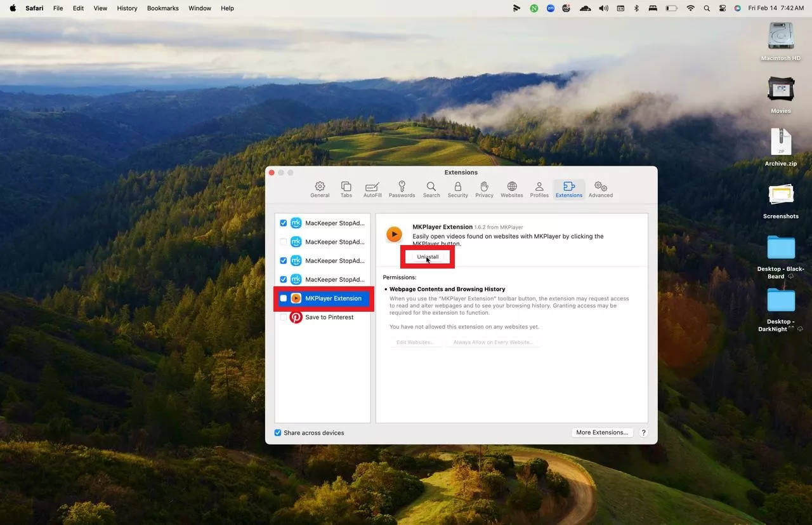
Task: Open the History menu
Action: [127, 8]
